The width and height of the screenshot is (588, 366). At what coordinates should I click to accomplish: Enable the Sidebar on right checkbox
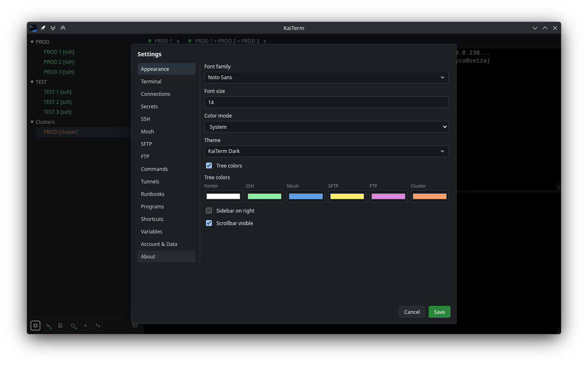click(209, 211)
